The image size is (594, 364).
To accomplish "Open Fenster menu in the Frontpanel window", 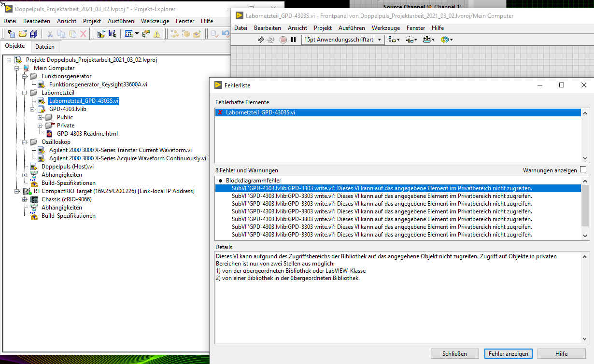I will pyautogui.click(x=416, y=28).
